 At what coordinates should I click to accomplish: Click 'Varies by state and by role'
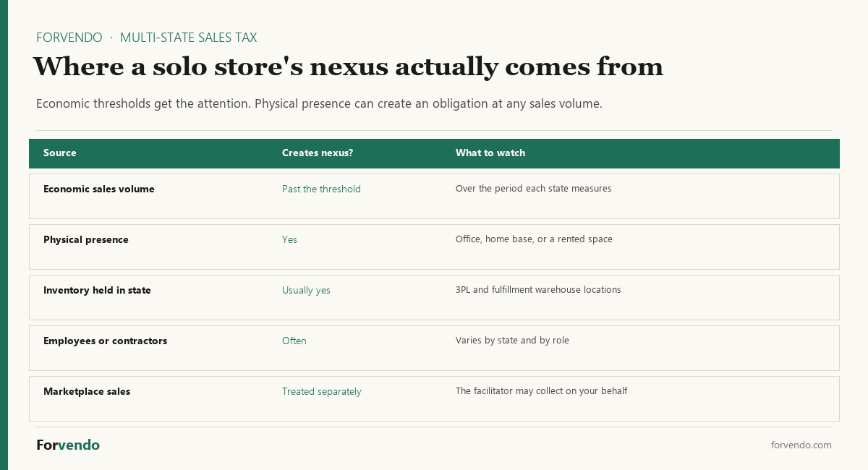coord(512,340)
